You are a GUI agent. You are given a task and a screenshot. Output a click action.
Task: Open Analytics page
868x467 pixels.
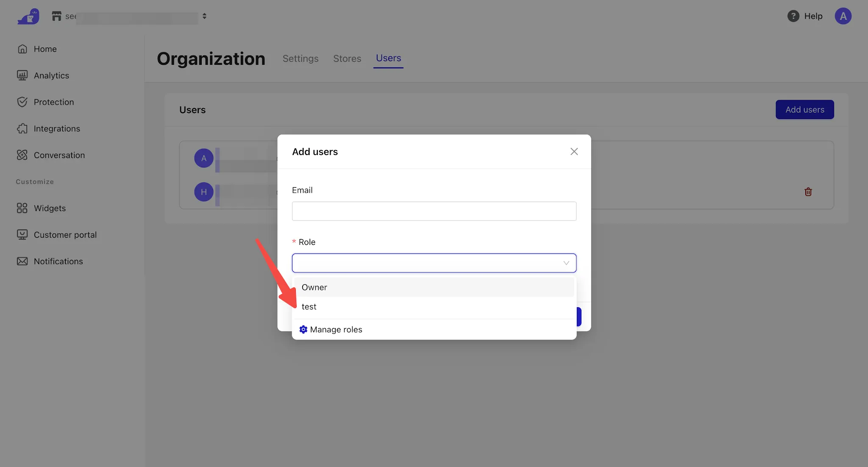(x=51, y=75)
